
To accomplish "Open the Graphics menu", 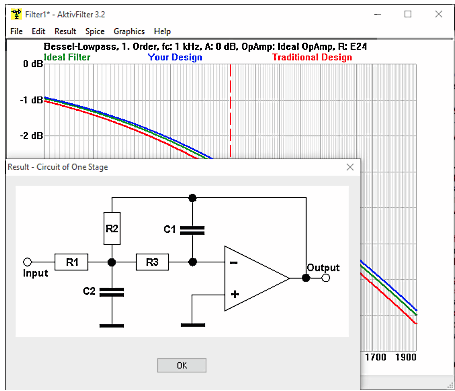I will (x=129, y=31).
